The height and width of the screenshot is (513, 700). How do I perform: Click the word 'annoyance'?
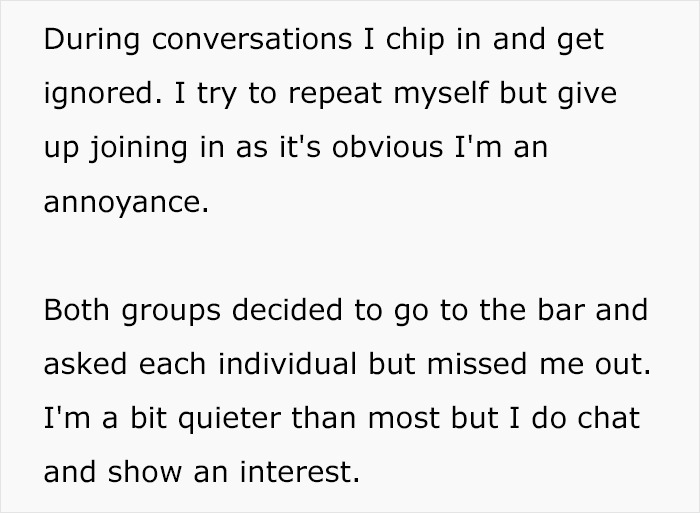point(126,202)
